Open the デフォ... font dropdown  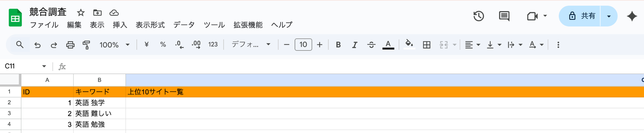[x=251, y=45]
